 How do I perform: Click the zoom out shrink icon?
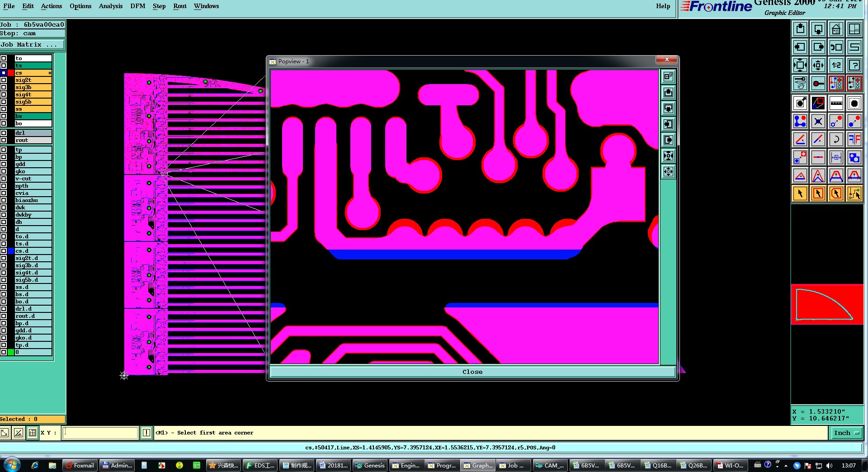[x=818, y=65]
